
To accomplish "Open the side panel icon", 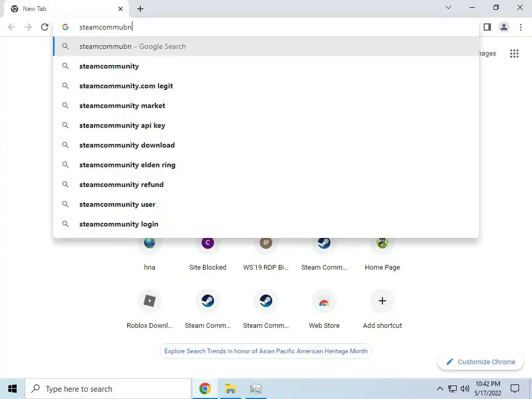I will point(487,27).
